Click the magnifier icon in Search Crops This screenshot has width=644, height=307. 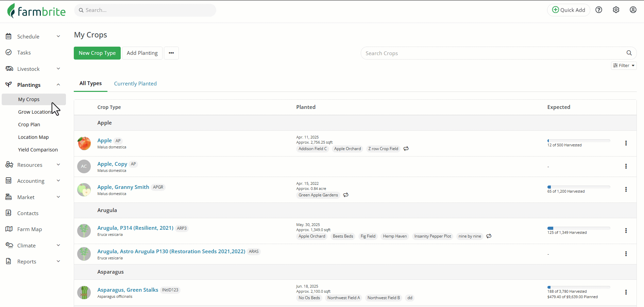pyautogui.click(x=629, y=53)
